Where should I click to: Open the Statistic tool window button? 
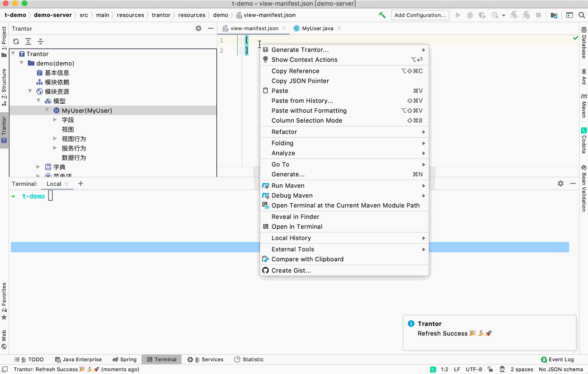[249, 359]
